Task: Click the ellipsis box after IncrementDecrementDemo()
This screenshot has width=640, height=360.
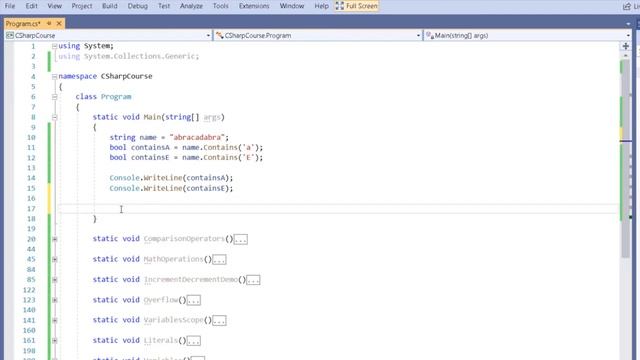Action: [253, 280]
